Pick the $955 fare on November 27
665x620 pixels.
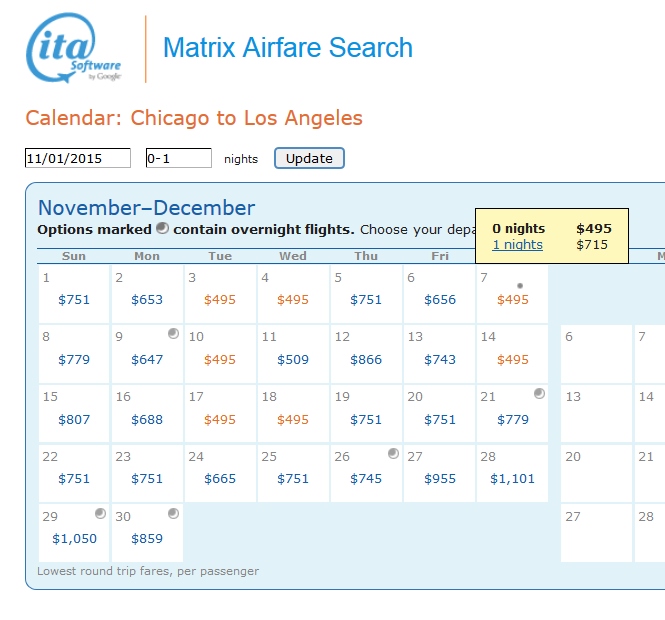[440, 479]
